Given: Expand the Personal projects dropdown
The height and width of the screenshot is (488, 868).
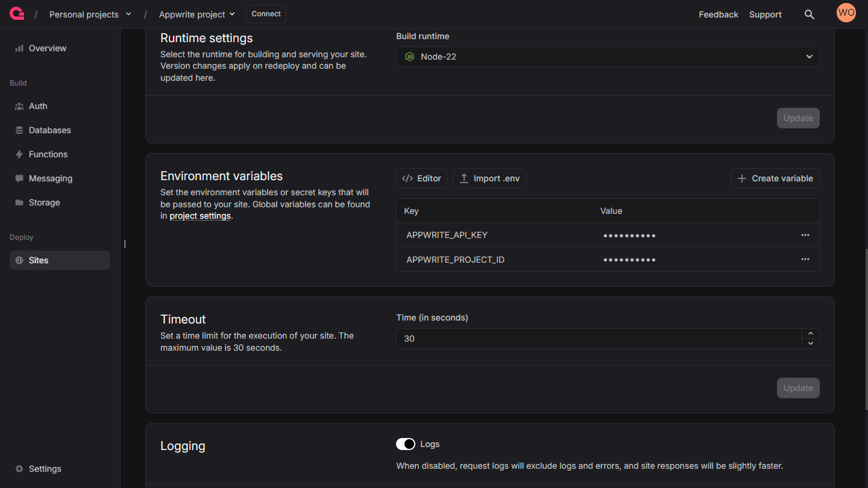Looking at the screenshot, I should point(90,14).
